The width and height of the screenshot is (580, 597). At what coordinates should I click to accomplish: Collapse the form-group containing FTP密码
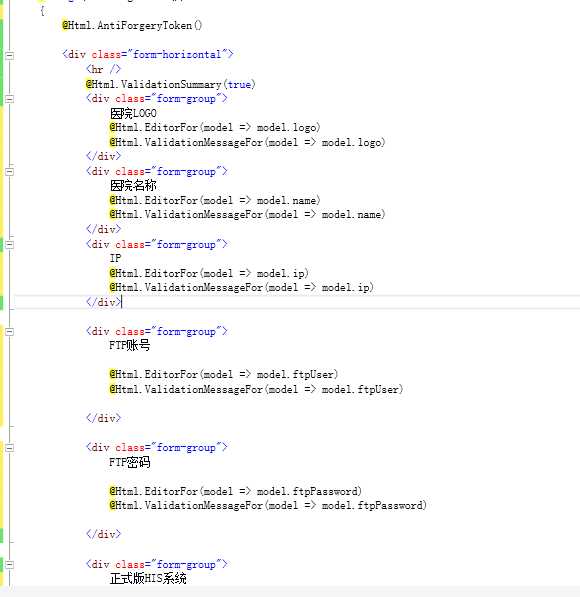(x=10, y=448)
